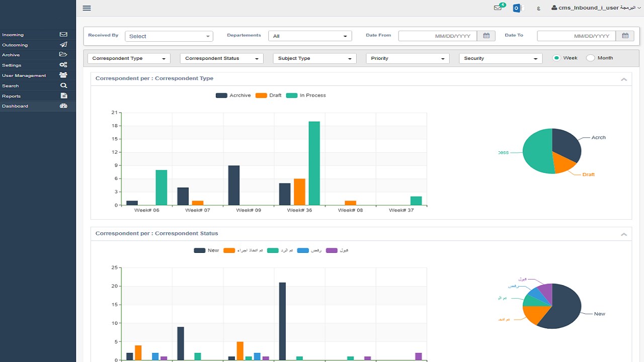Click the Date From input field
The height and width of the screenshot is (362, 644).
[438, 36]
